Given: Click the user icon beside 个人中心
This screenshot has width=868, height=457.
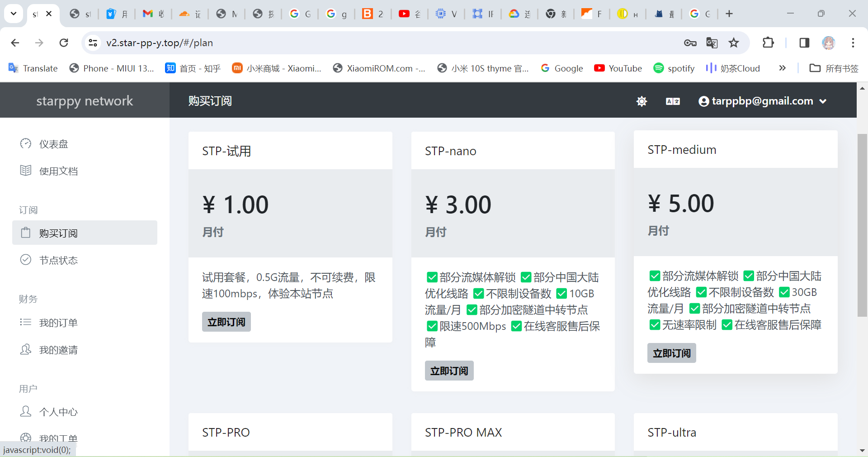Looking at the screenshot, I should click(x=26, y=411).
